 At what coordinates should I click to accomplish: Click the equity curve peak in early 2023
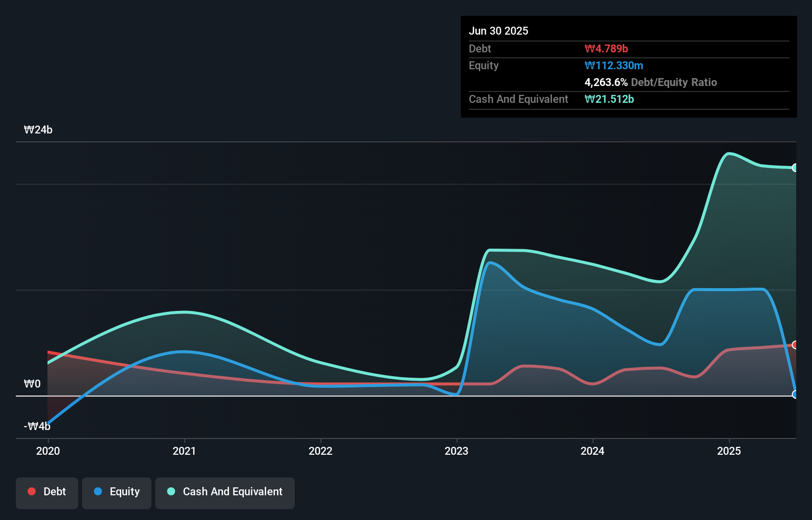491,263
